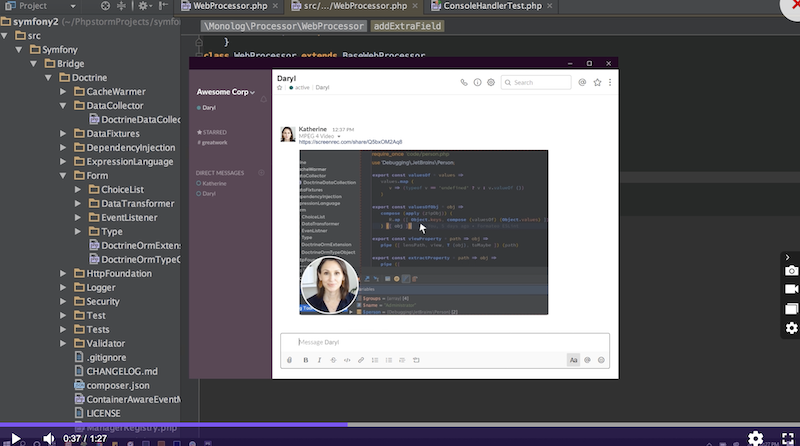The width and height of the screenshot is (800, 446).
Task: Collapse the src folder
Action: pos(5,36)
